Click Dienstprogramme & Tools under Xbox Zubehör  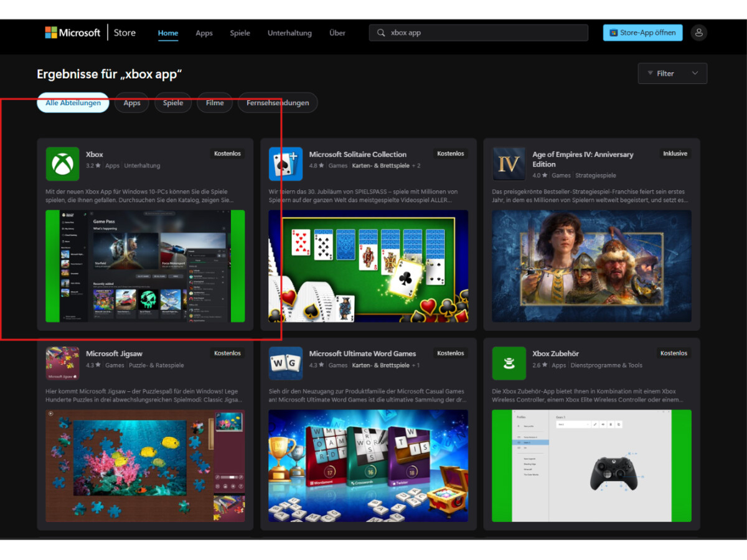607,365
